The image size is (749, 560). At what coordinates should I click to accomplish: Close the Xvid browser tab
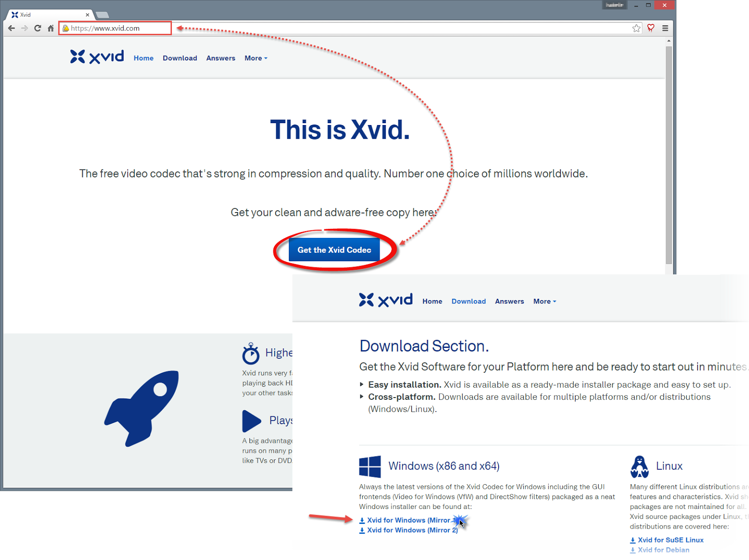[x=88, y=15]
